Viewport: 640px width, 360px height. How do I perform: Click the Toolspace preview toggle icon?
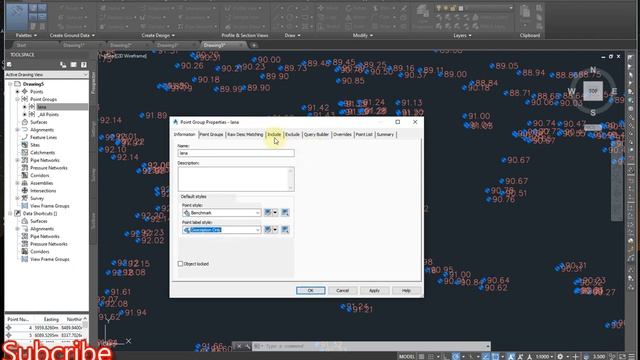[x=63, y=64]
